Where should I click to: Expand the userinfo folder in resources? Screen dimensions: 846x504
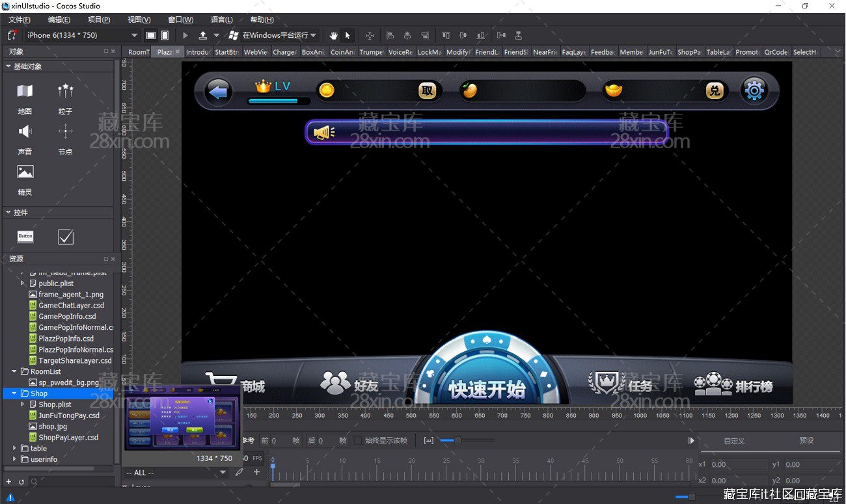[14, 459]
